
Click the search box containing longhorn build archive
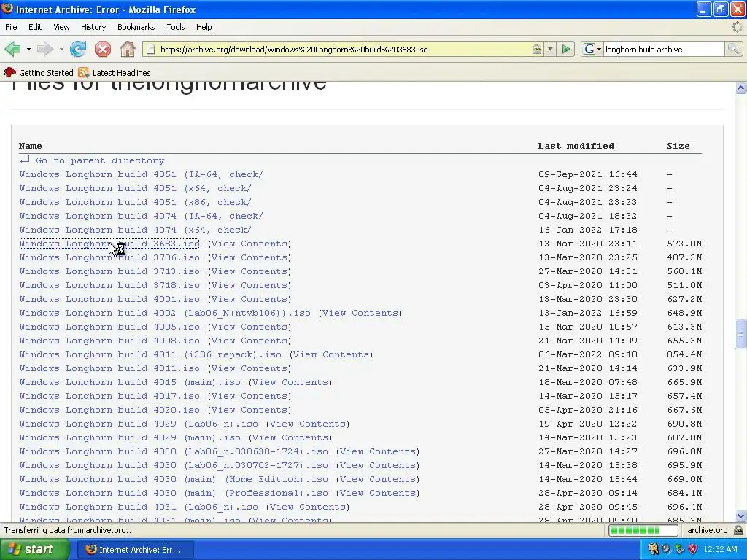[663, 49]
